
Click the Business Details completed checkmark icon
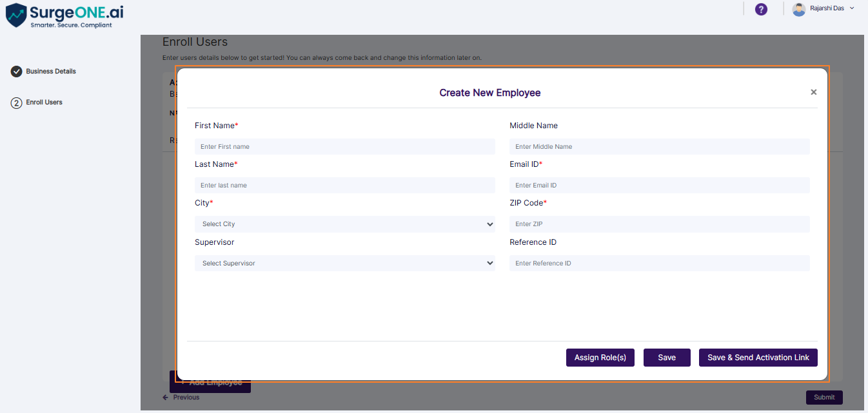16,71
